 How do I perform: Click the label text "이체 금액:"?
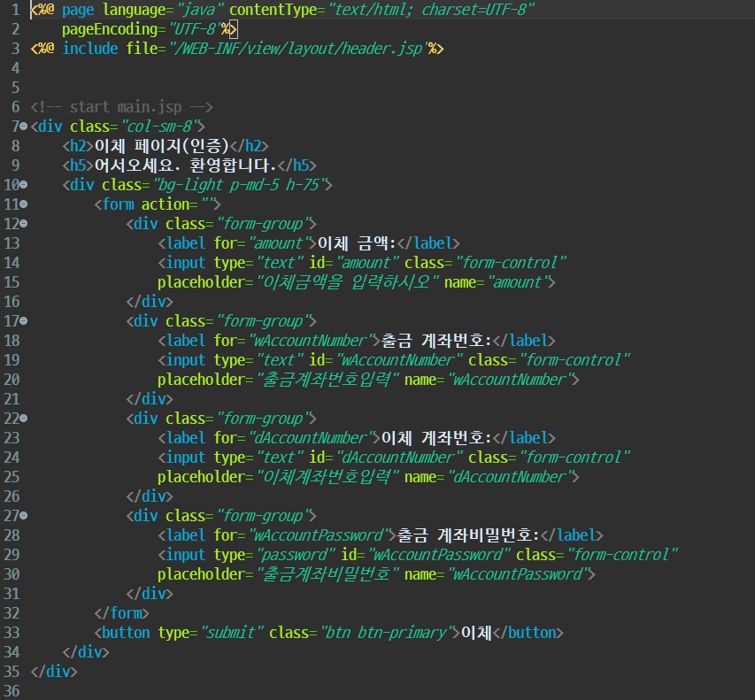point(357,243)
